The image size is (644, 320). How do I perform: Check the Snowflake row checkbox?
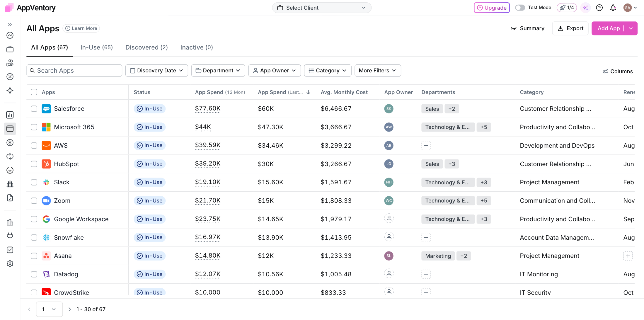(34, 238)
